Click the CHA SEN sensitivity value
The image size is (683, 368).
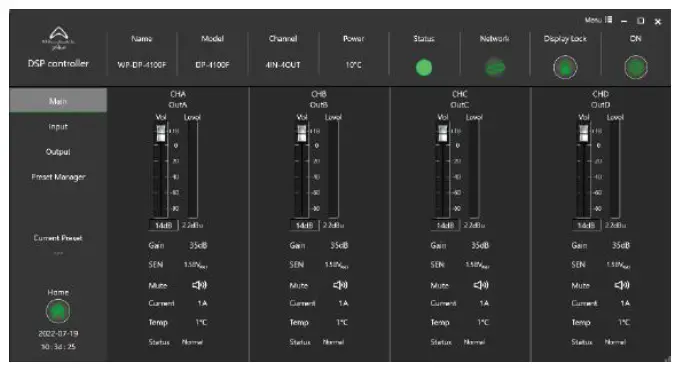(196, 265)
